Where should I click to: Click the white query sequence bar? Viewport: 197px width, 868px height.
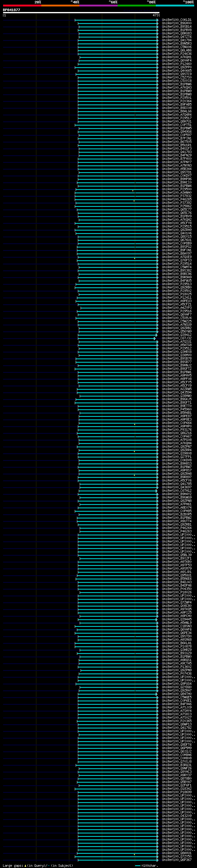click(x=81, y=13)
